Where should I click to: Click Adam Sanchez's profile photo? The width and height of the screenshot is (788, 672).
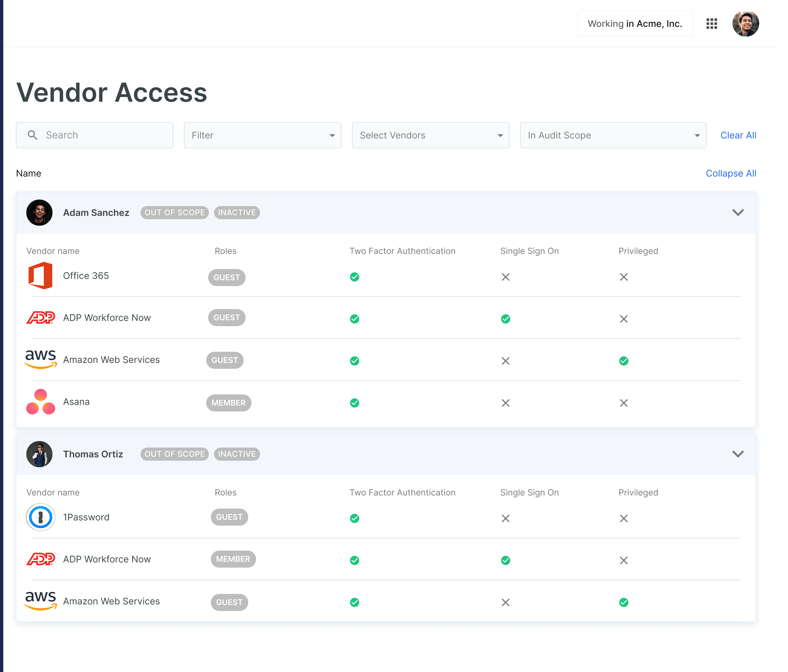click(39, 213)
